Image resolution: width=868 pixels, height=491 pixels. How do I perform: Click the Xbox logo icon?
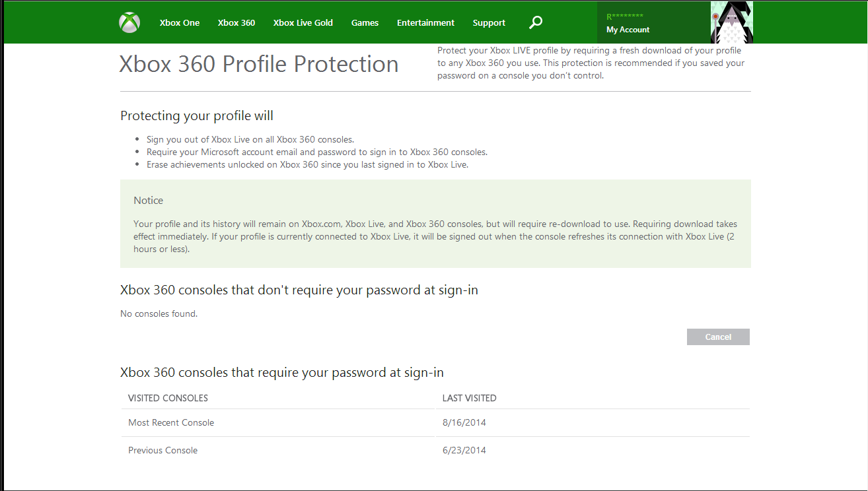[129, 22]
